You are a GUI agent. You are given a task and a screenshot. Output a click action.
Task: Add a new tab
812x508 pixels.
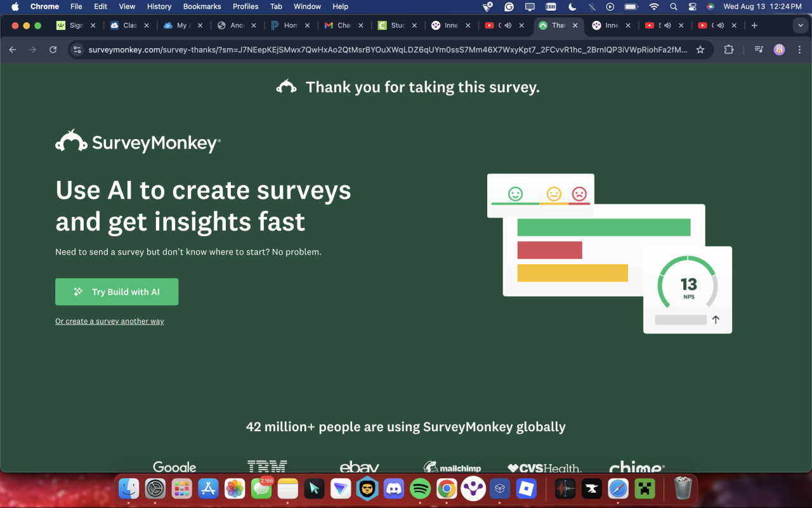click(x=754, y=25)
